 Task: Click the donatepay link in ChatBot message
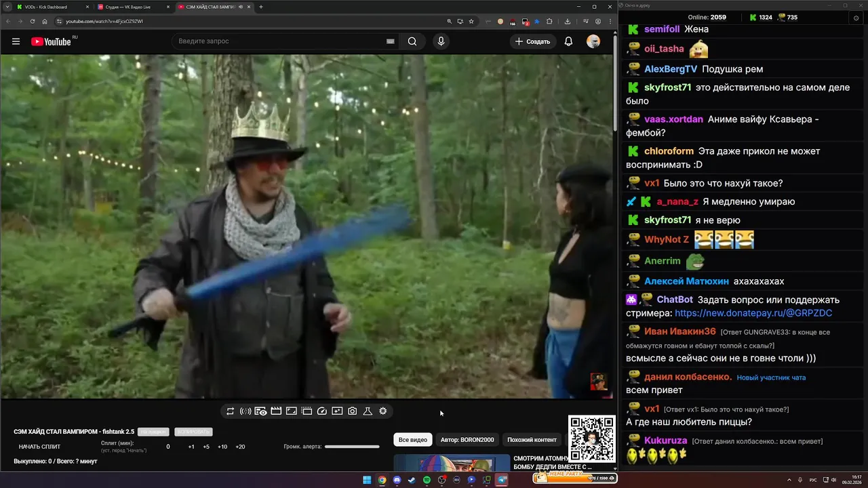click(753, 313)
